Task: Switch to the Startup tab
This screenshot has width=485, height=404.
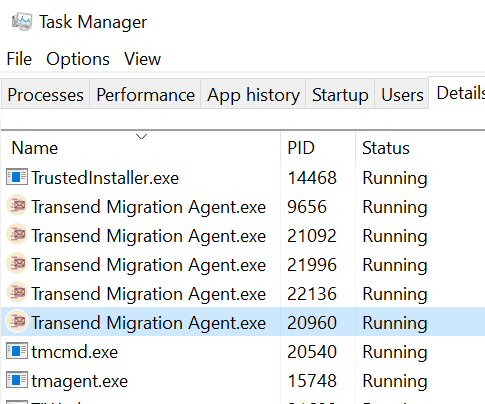Action: 340,95
